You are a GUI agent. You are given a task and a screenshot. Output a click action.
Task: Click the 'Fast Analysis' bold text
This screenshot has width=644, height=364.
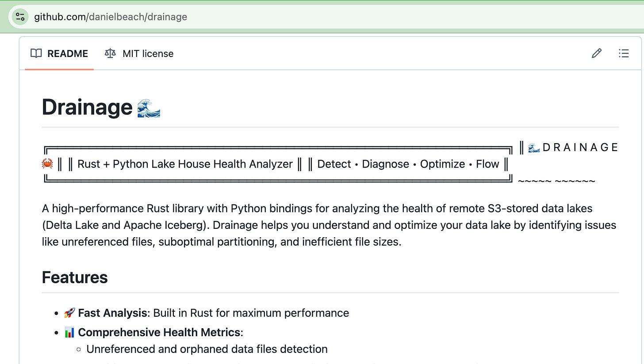click(x=112, y=313)
